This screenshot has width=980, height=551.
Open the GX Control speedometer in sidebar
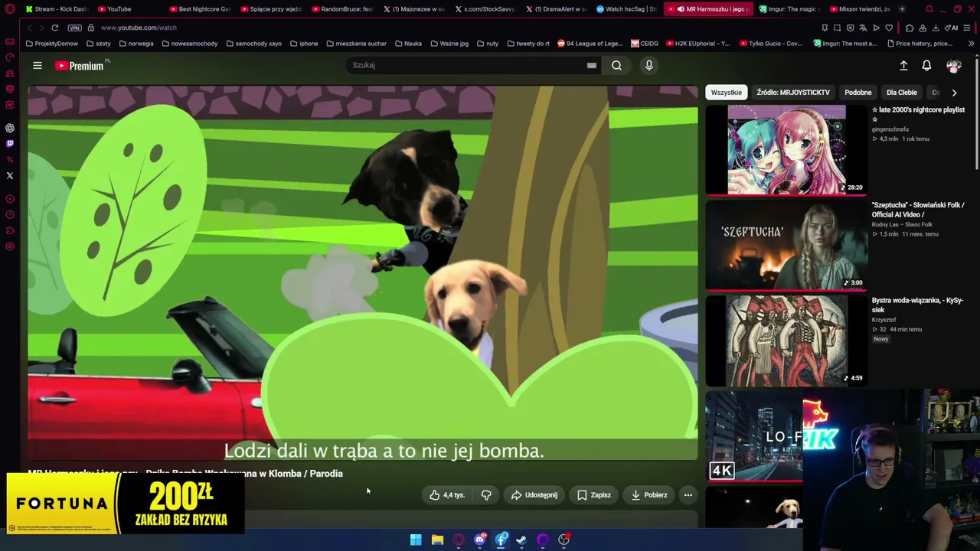pyautogui.click(x=10, y=57)
